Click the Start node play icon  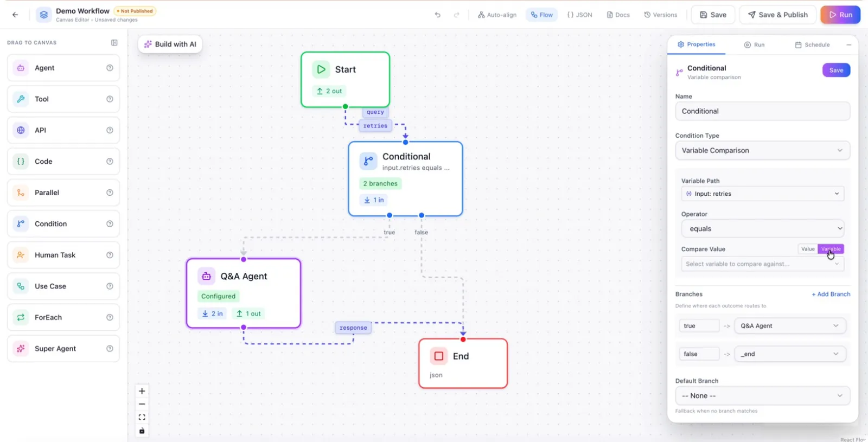[321, 69]
